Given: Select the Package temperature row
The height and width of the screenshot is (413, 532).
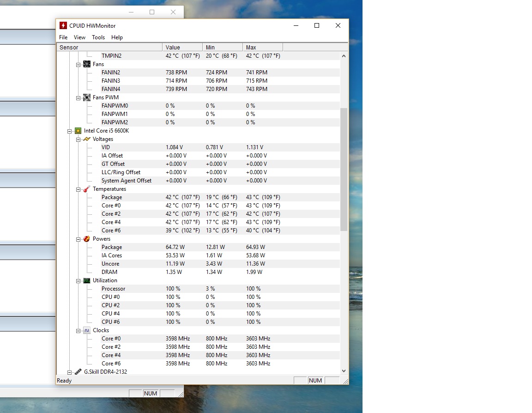Looking at the screenshot, I should (112, 197).
